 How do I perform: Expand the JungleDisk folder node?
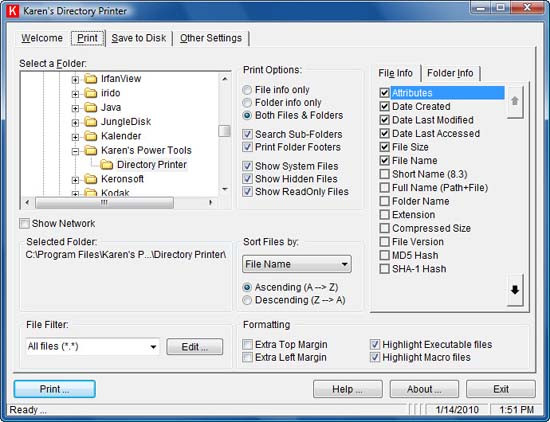click(x=75, y=123)
